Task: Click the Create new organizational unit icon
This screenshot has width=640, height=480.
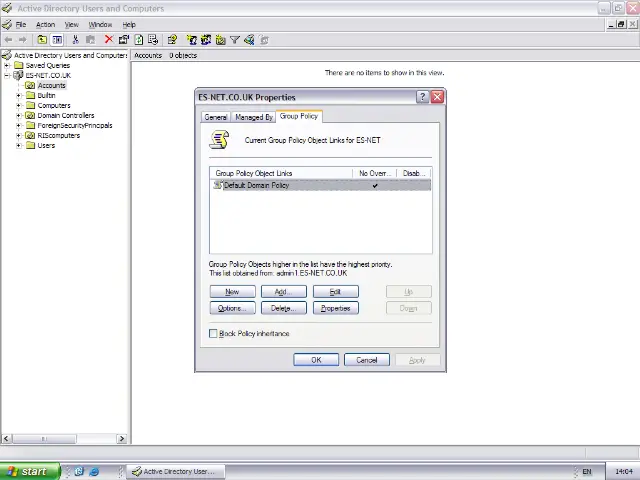Action: pyautogui.click(x=221, y=40)
